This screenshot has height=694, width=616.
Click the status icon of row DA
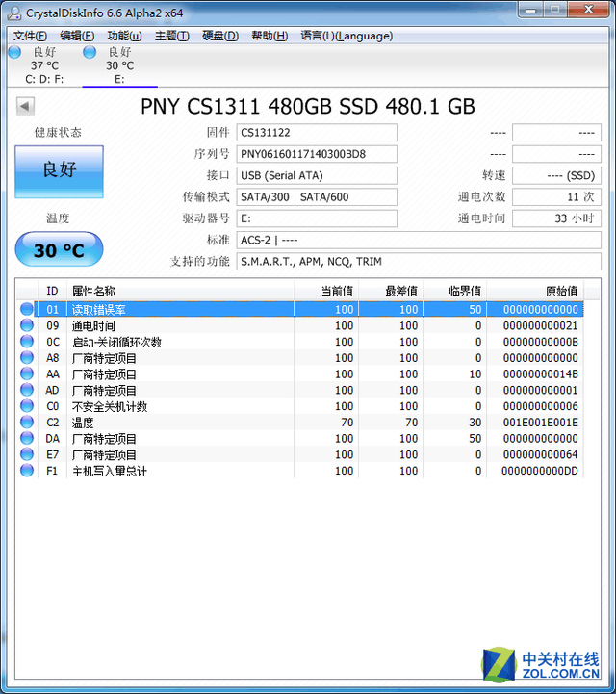point(27,438)
